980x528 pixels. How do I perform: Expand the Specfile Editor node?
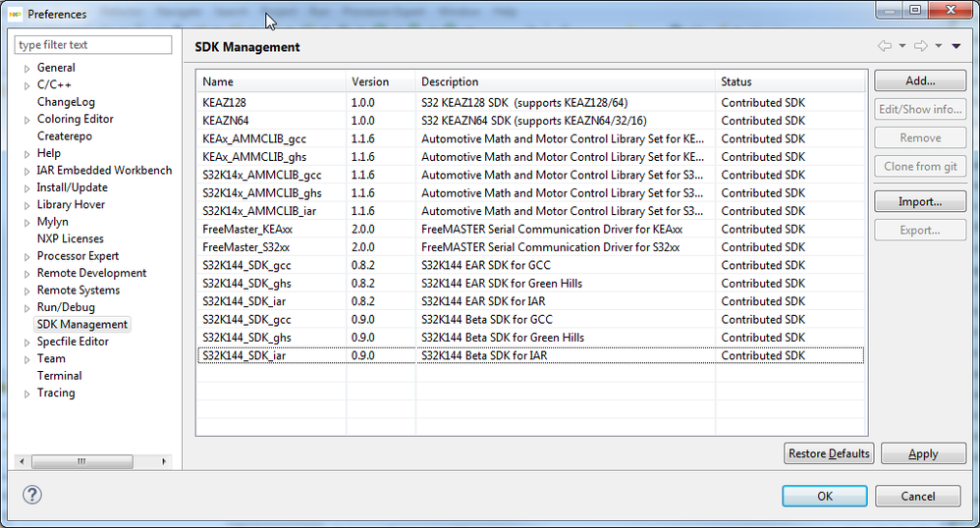pyautogui.click(x=27, y=343)
